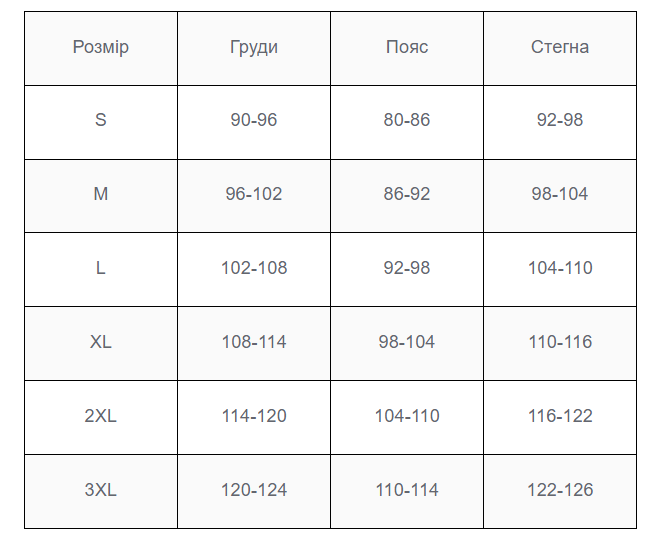Click the Розмір column header
656x543 pixels.
coord(101,49)
